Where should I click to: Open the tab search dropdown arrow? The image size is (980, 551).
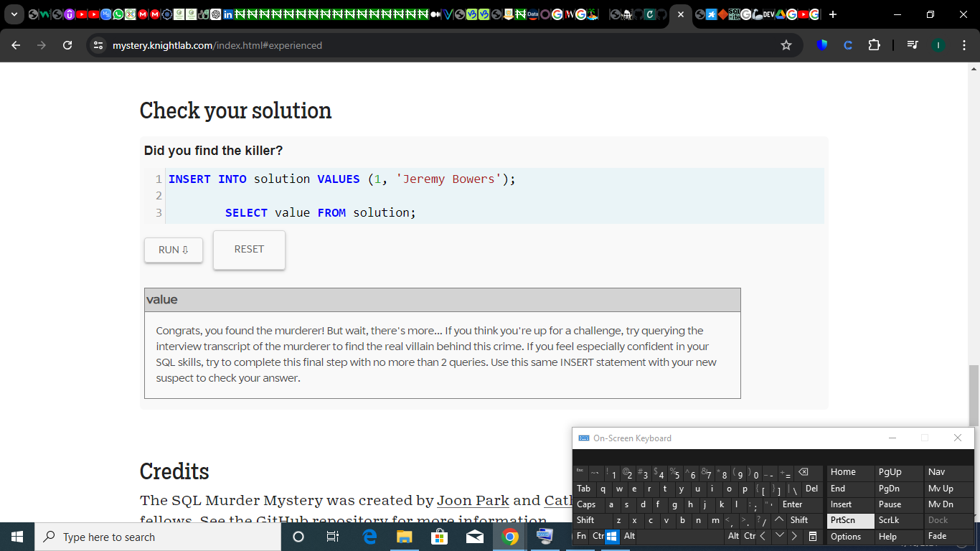(x=14, y=14)
